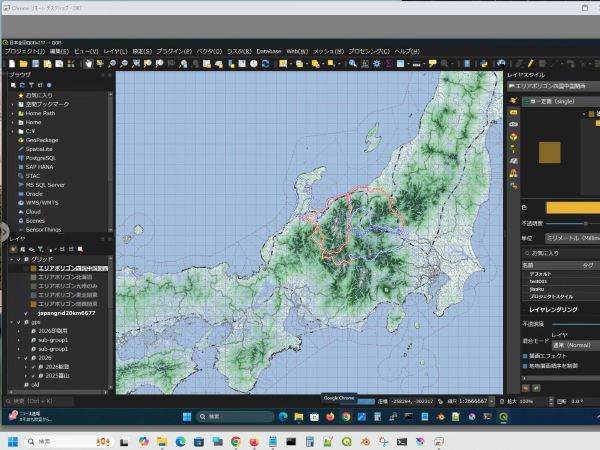This screenshot has height=450, width=600.
Task: Click the Refresh map icon in toolbar
Action: 266,64
